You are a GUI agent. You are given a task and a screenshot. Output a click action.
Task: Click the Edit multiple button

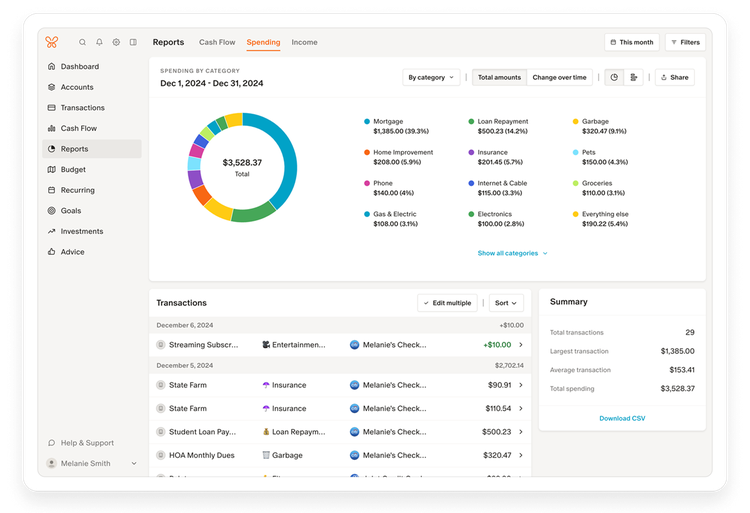pos(447,302)
